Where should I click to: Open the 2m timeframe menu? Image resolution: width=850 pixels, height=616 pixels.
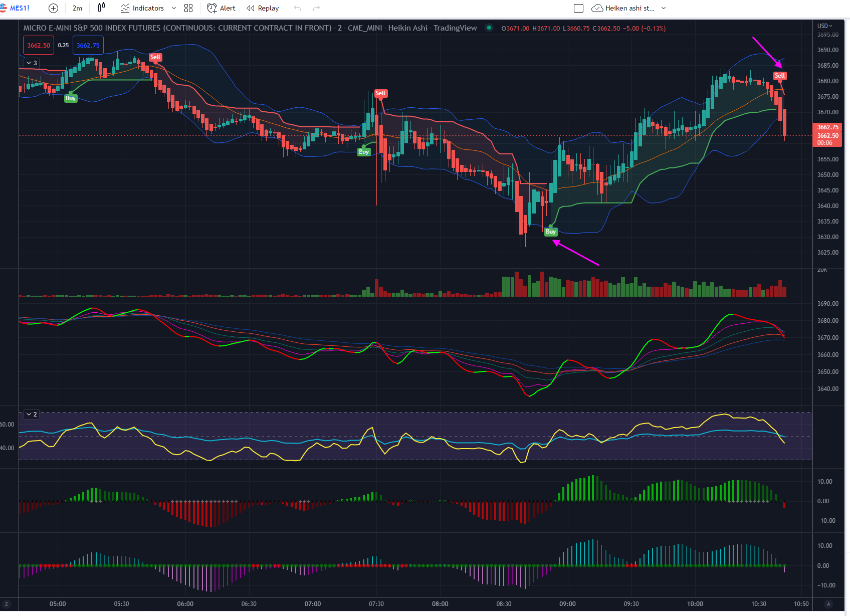[x=77, y=9]
